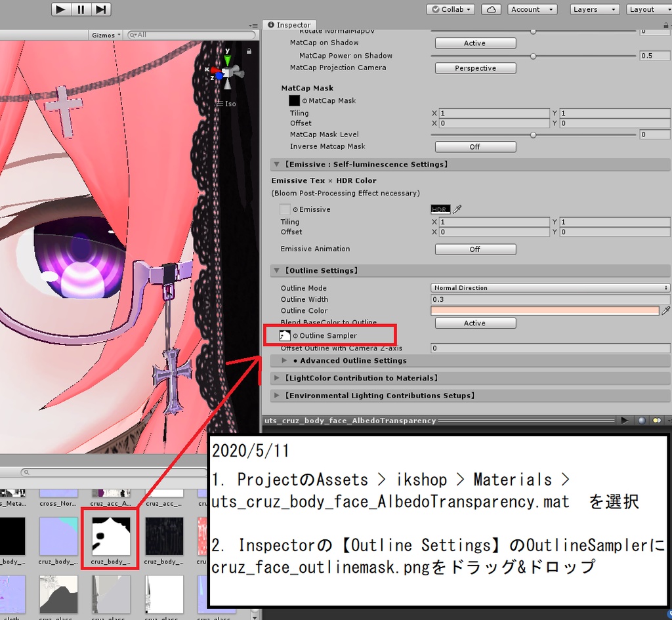Screen dimensions: 672x620
Task: Open the Layout menu
Action: (x=649, y=9)
